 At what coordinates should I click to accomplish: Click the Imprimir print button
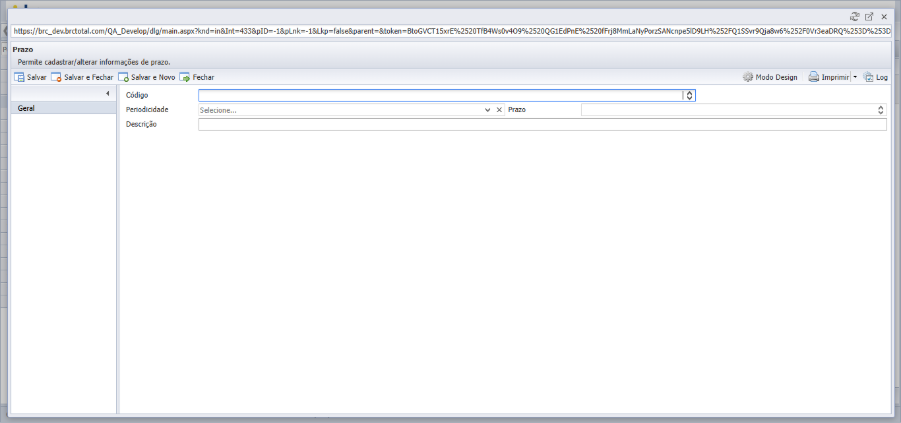829,77
